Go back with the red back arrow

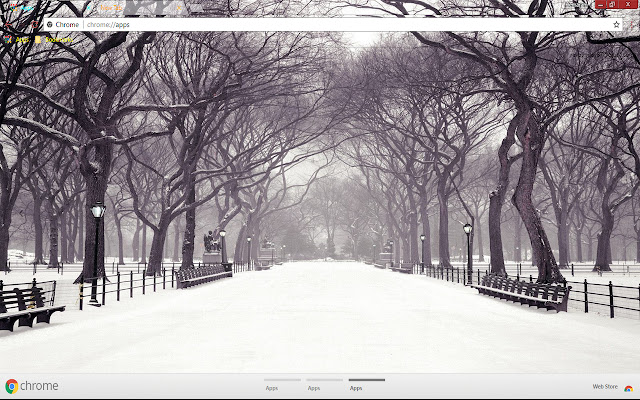(x=8, y=25)
